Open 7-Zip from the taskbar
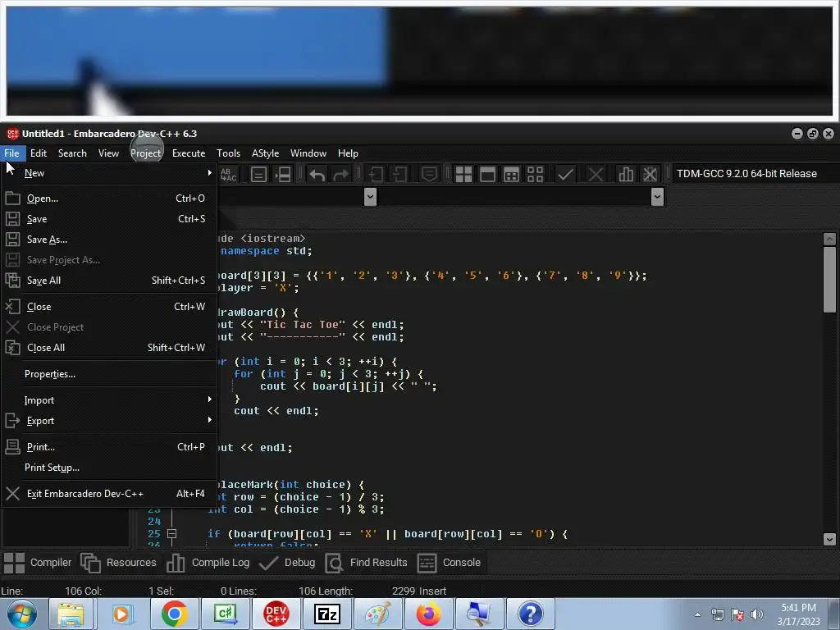840x630 pixels. (326, 614)
